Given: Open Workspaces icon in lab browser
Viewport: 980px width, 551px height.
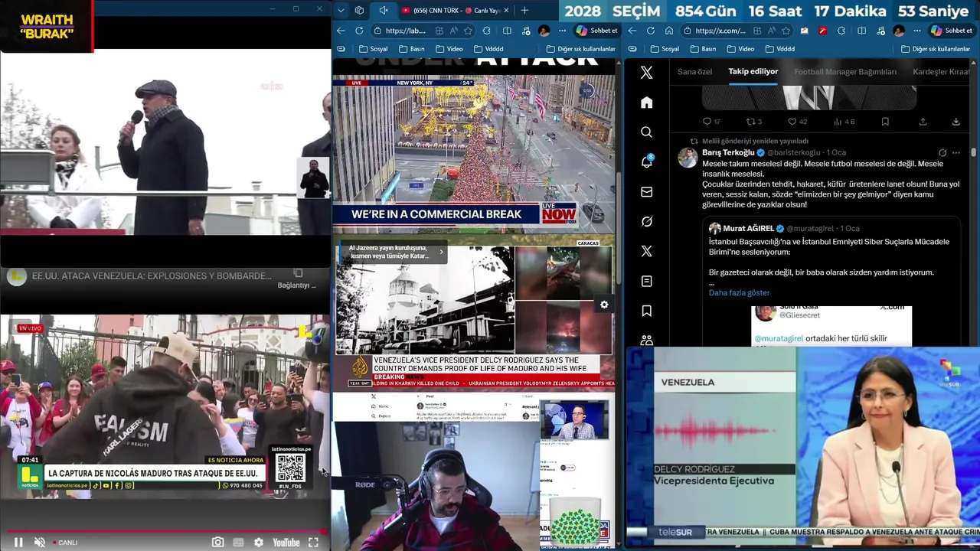Looking at the screenshot, I should click(x=359, y=10).
